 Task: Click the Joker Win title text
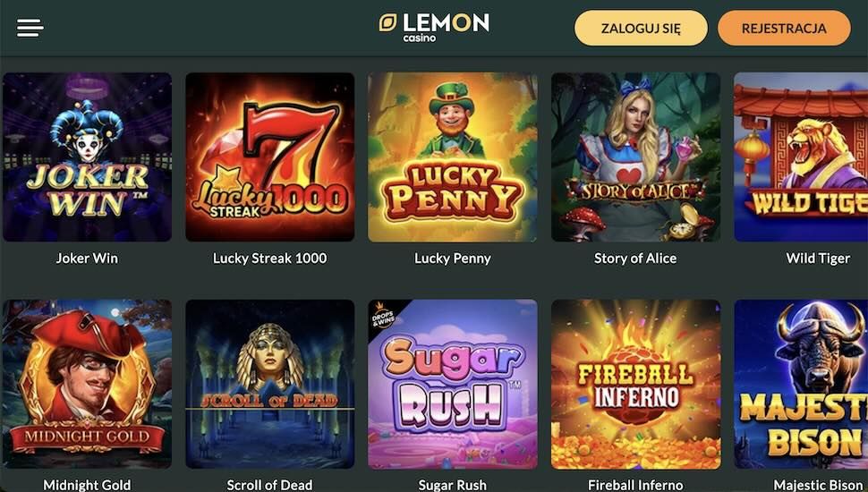87,259
